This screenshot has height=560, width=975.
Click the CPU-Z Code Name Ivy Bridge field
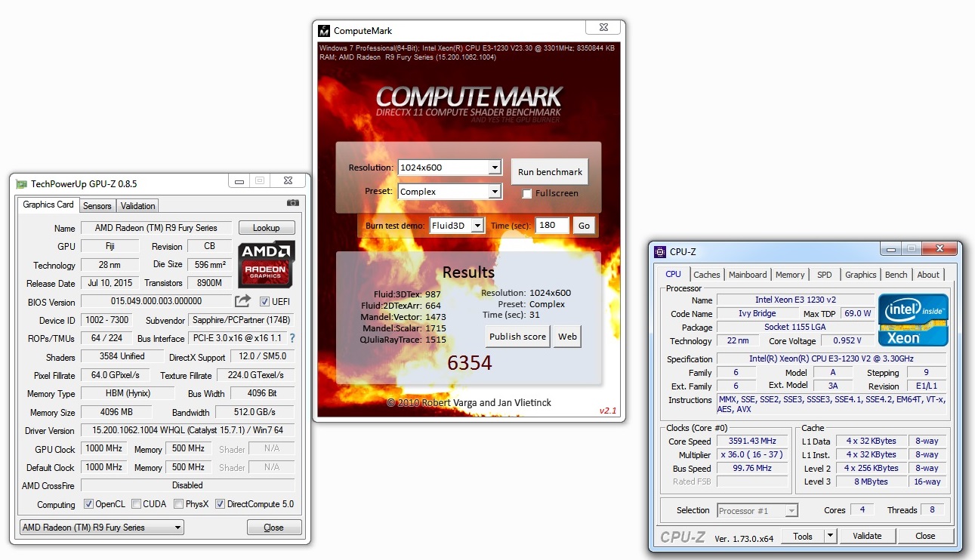(x=757, y=313)
